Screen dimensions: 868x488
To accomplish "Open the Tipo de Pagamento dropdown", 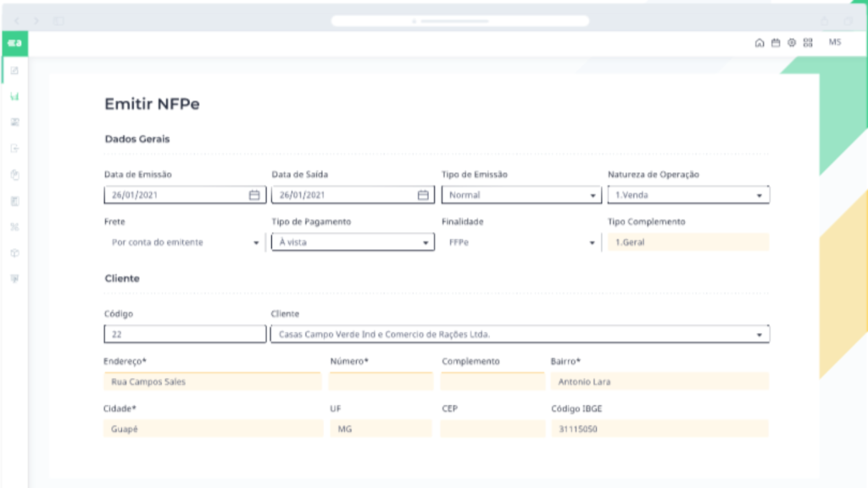I will click(x=426, y=243).
